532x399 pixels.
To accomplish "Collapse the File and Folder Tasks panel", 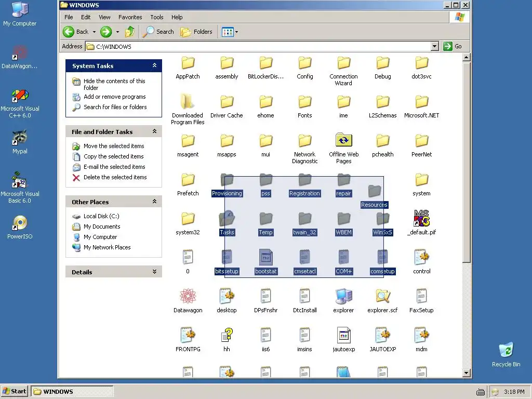I will (154, 131).
